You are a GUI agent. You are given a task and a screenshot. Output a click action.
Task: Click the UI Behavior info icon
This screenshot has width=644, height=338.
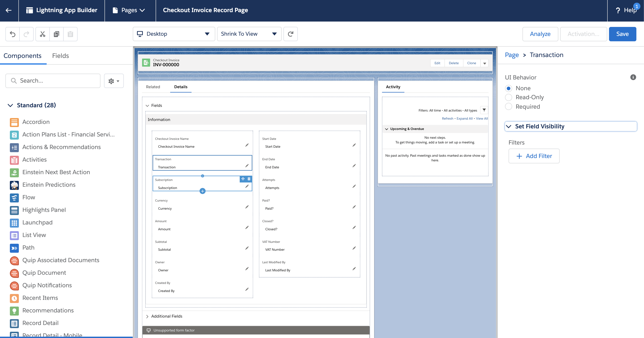tap(633, 77)
